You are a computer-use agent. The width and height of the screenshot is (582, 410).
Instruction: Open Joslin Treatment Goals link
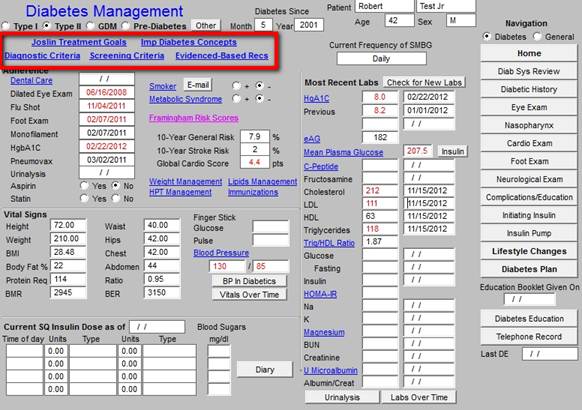[x=79, y=42]
